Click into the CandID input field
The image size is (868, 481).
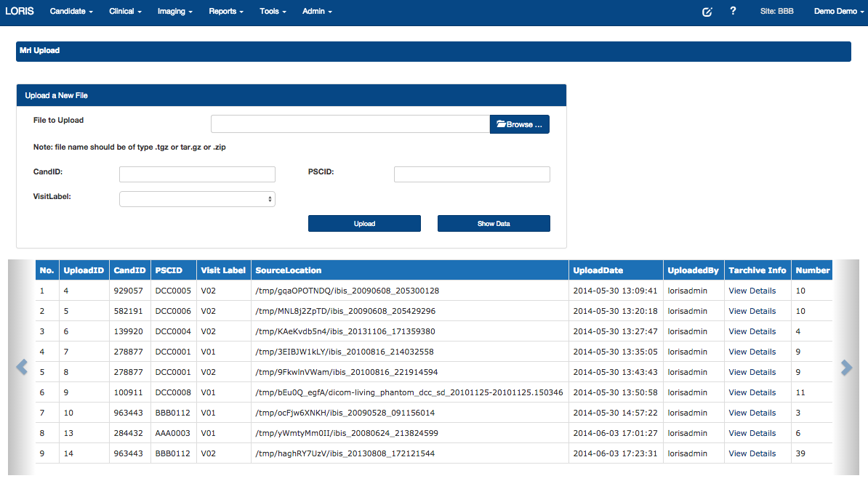click(197, 174)
